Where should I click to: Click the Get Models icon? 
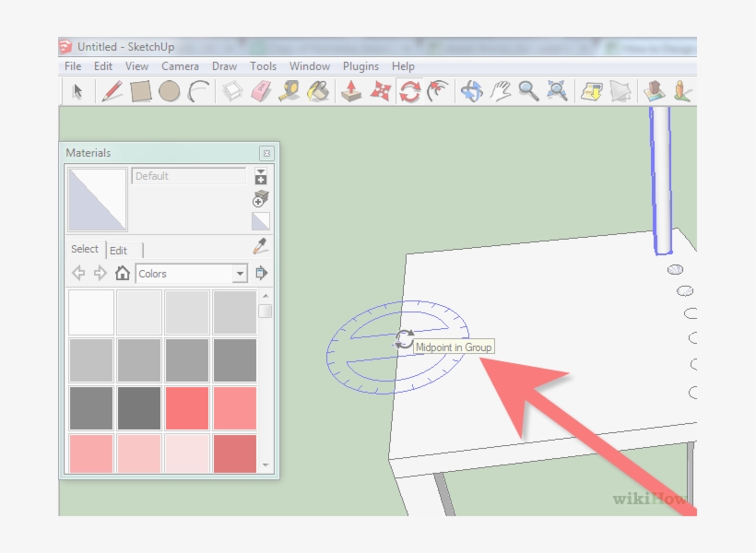point(591,91)
